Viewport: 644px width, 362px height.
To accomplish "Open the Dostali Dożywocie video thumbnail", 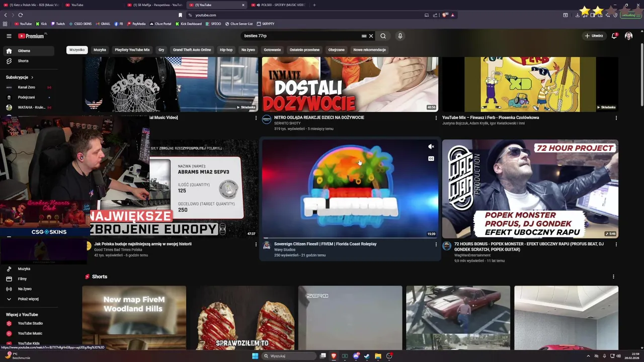I will (x=350, y=84).
